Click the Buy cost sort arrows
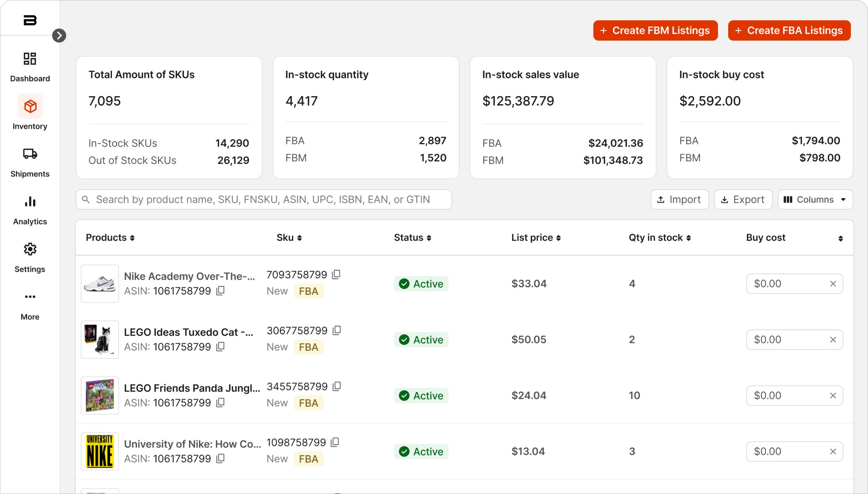This screenshot has height=494, width=868. (x=840, y=238)
